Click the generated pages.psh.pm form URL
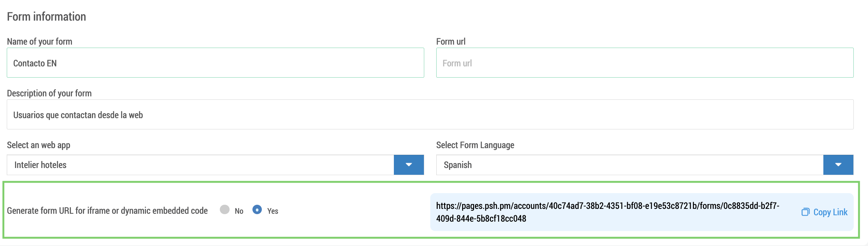This screenshot has height=246, width=868. (x=608, y=212)
